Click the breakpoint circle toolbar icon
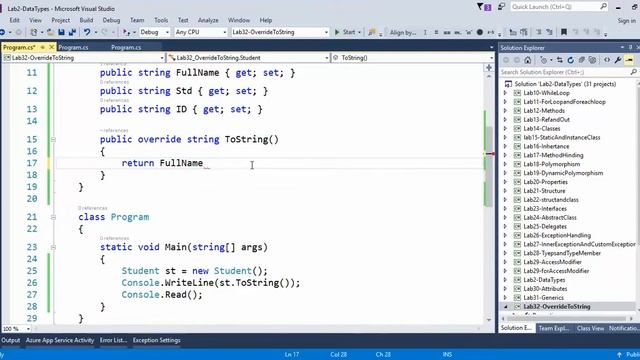Viewport: 640px width, 360px height. [480, 32]
